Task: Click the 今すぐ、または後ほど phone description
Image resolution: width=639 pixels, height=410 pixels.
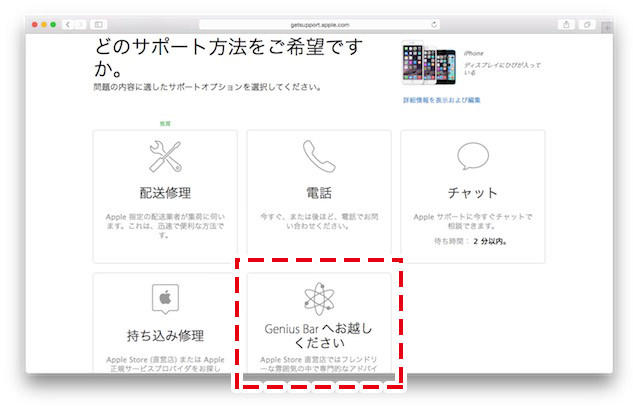Action: coord(319,221)
